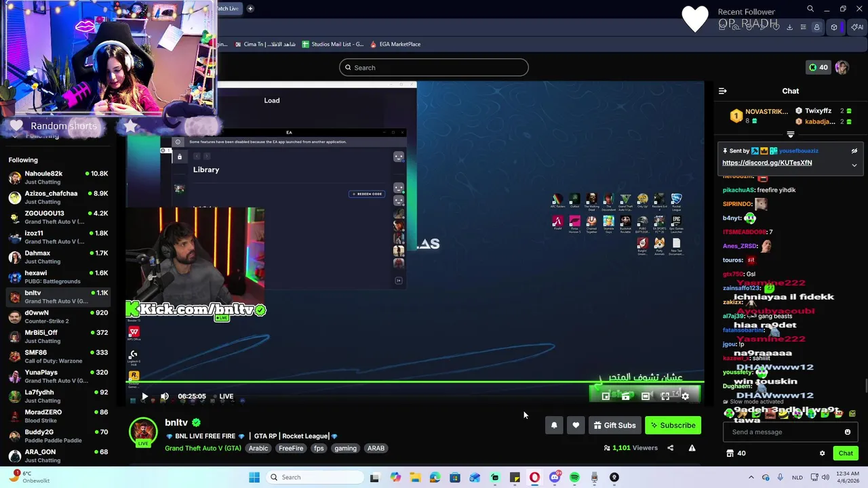868x488 pixels.
Task: Open sender yousefbouaziz username
Action: (798, 151)
